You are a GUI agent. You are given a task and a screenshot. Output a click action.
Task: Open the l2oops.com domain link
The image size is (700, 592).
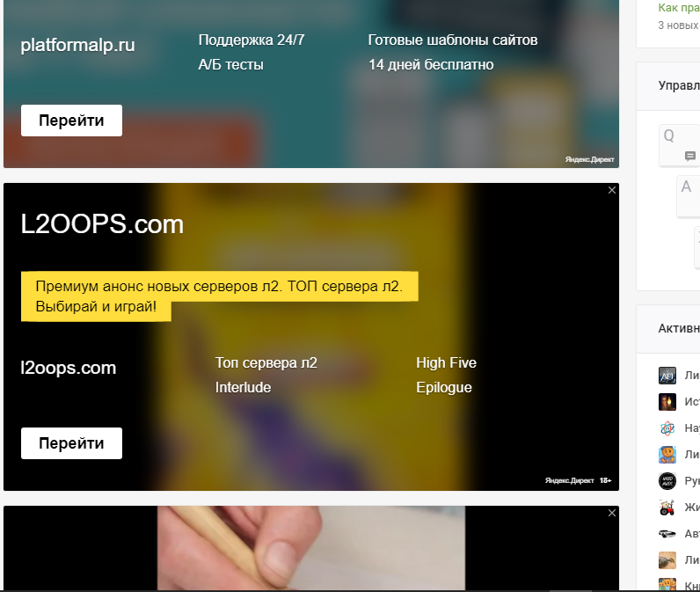pyautogui.click(x=69, y=368)
